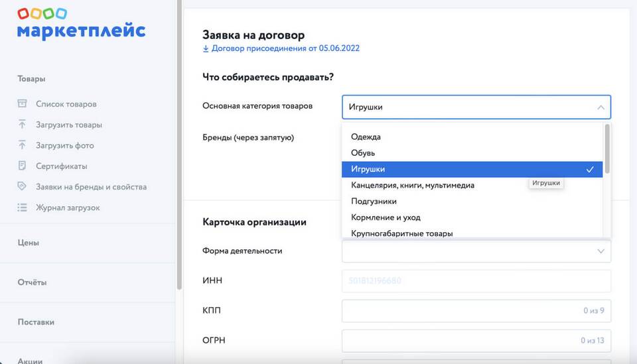Collapse the Основная категория товаров dropdown
The height and width of the screenshot is (364, 637).
pos(600,107)
